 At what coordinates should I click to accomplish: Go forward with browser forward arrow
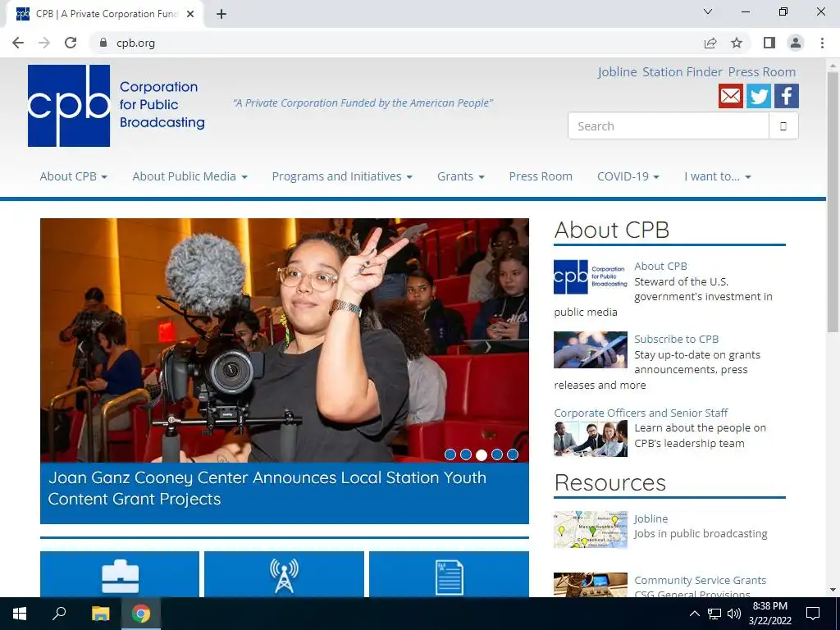coord(44,43)
